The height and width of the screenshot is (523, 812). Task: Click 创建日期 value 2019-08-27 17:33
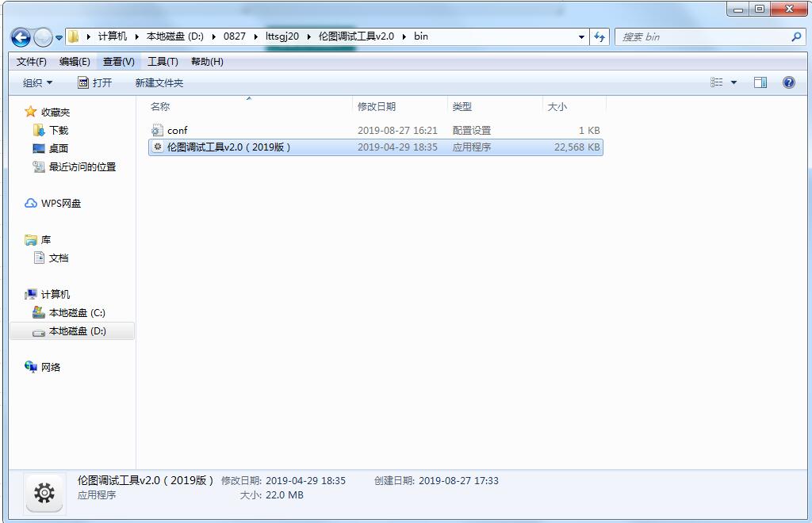[x=458, y=480]
